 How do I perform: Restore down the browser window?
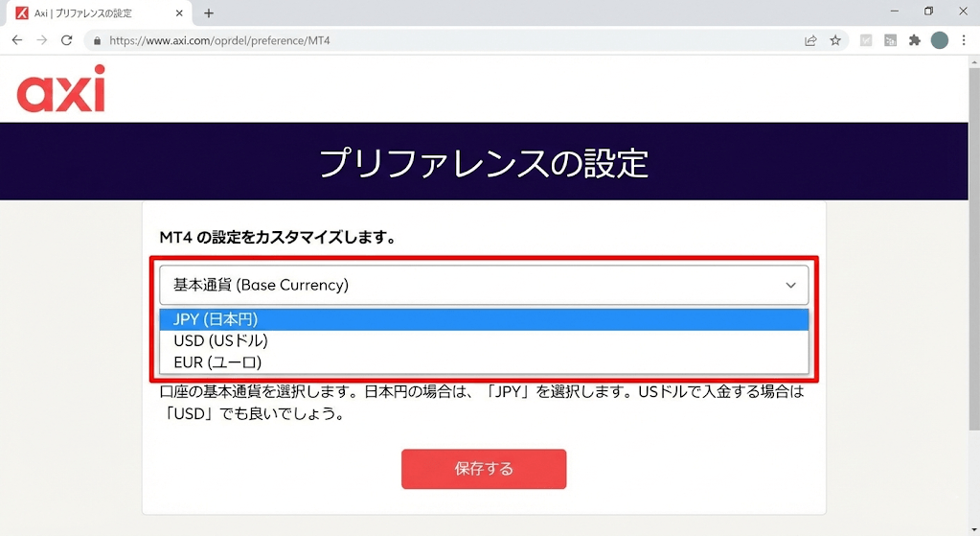click(929, 12)
